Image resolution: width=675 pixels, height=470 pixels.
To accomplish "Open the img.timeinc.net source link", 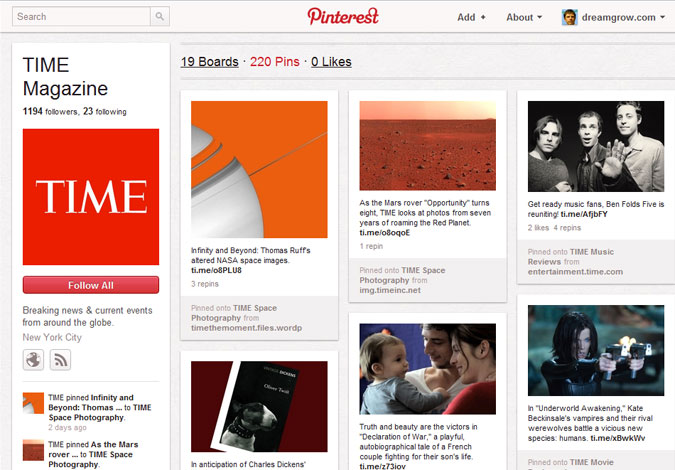I will pyautogui.click(x=390, y=290).
